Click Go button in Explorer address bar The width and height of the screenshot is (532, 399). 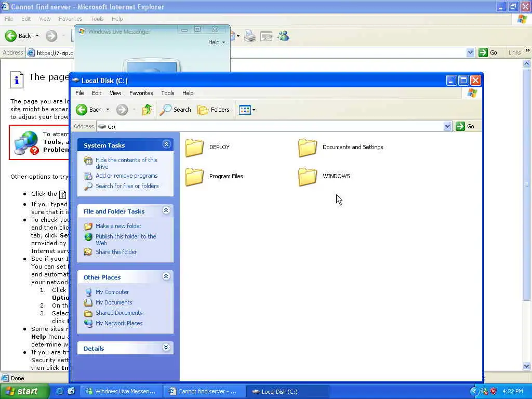point(465,126)
